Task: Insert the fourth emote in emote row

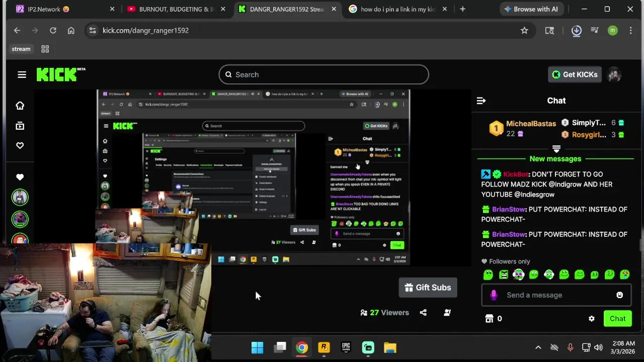Action: click(x=534, y=275)
